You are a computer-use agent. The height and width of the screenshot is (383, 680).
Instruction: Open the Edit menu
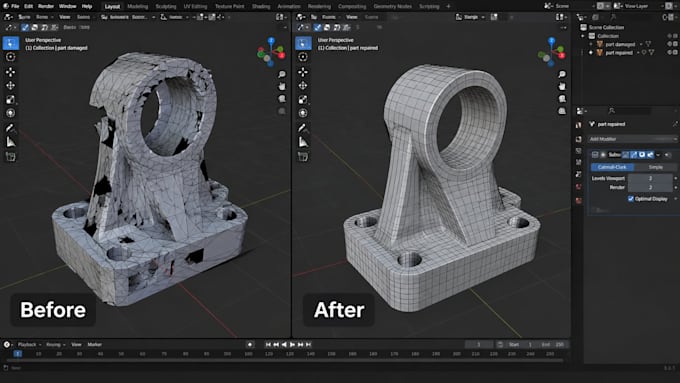tap(29, 6)
